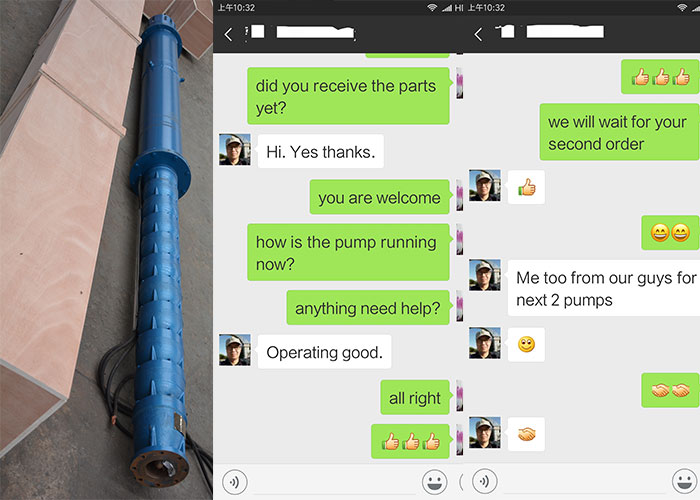Open the avatar beside the single thumbs-up reply
The height and width of the screenshot is (500, 700).
click(x=485, y=185)
